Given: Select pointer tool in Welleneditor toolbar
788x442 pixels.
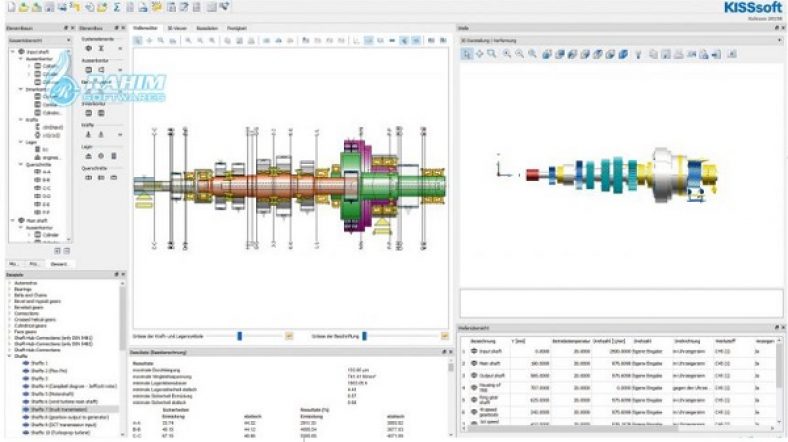Looking at the screenshot, I should tap(137, 41).
